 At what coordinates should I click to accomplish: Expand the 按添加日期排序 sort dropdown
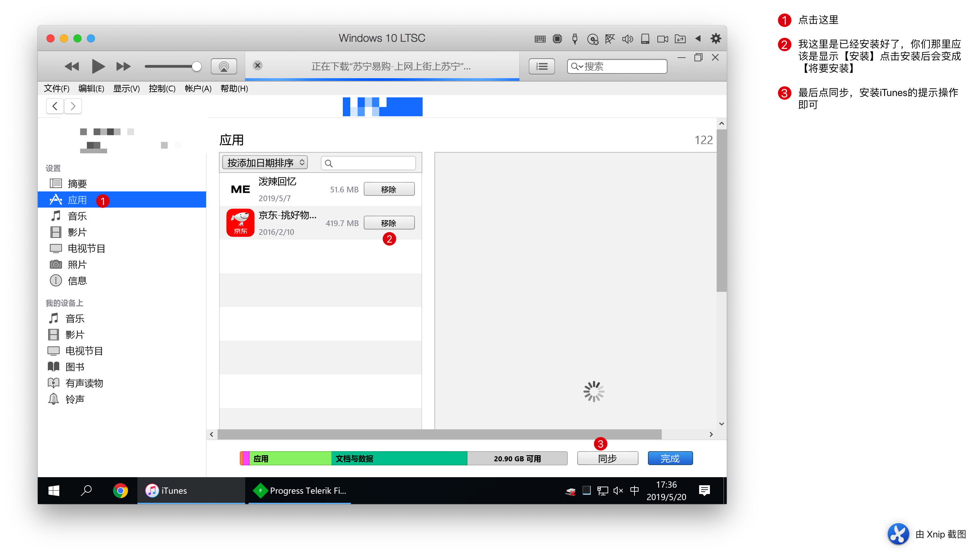click(x=265, y=162)
